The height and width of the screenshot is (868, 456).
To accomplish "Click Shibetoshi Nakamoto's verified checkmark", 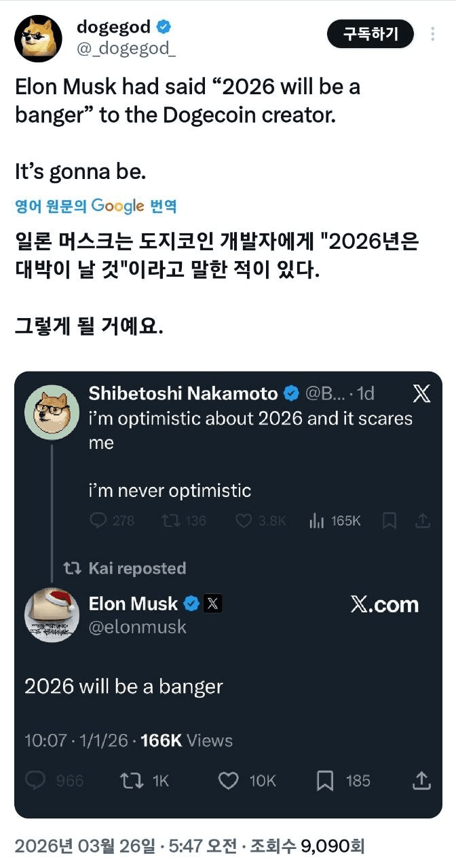I will click(x=290, y=392).
